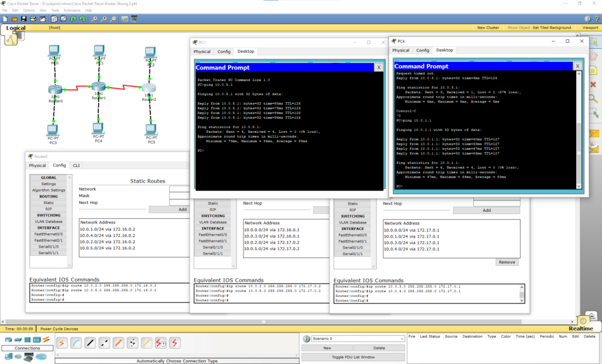Click the New file icon in toolbar

point(5,19)
